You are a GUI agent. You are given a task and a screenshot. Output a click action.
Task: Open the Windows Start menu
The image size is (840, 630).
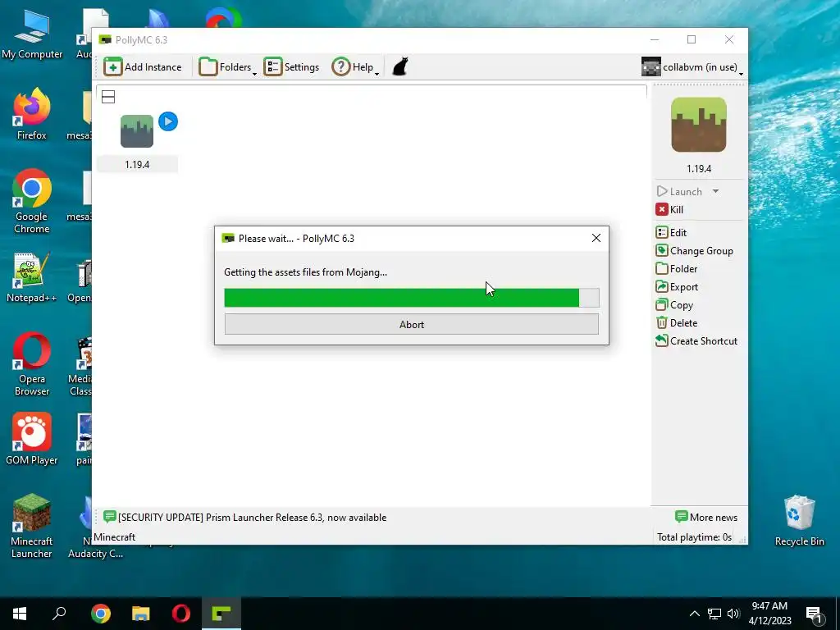coord(20,614)
